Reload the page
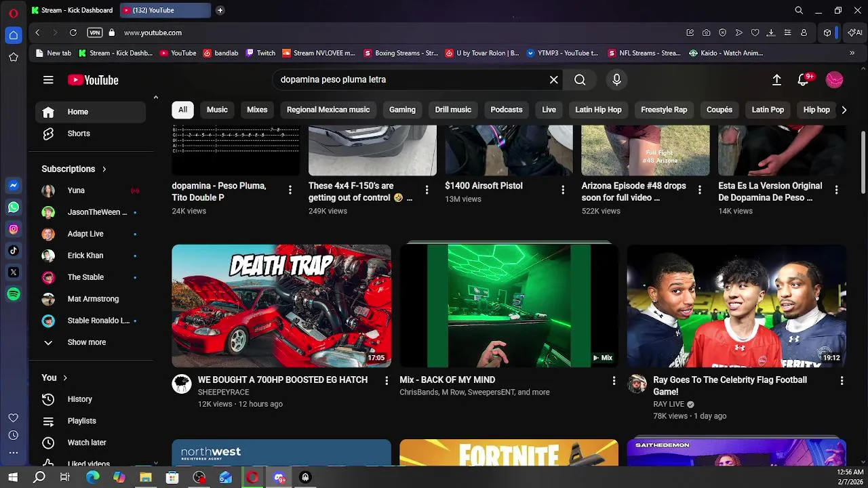Image resolution: width=868 pixels, height=488 pixels. tap(73, 33)
